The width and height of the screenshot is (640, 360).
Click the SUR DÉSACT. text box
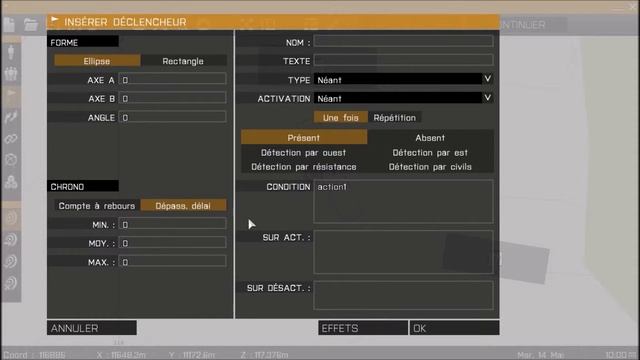(403, 295)
